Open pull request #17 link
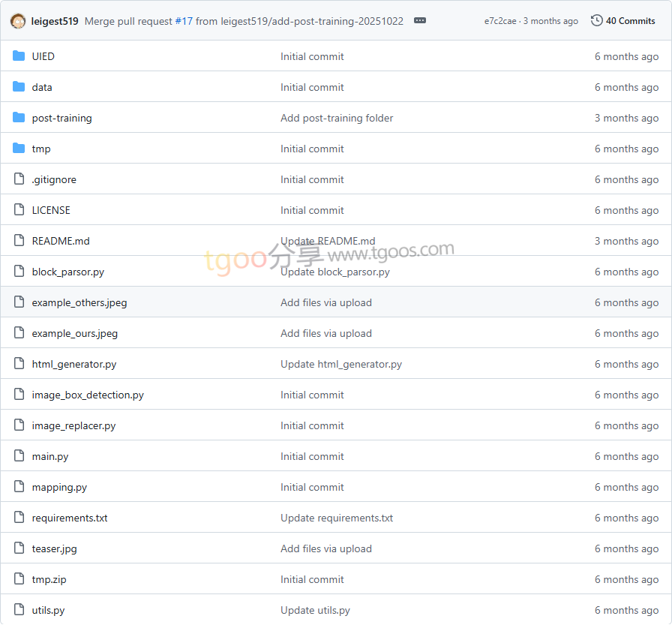672x625 pixels. tap(184, 21)
